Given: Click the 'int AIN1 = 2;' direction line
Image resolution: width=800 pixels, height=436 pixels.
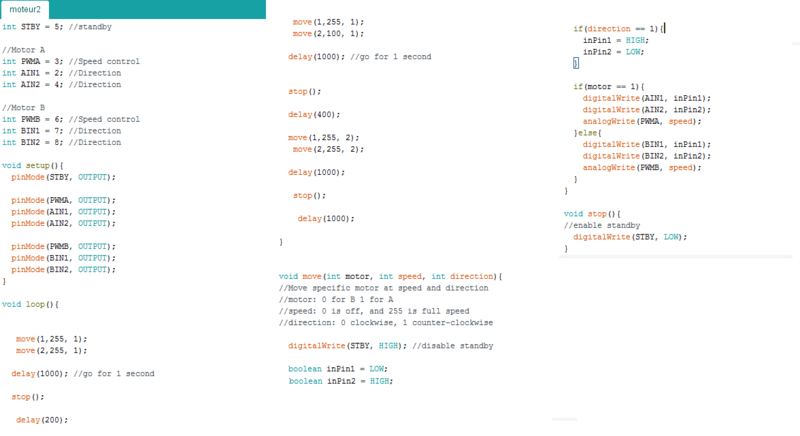Looking at the screenshot, I should pos(61,73).
